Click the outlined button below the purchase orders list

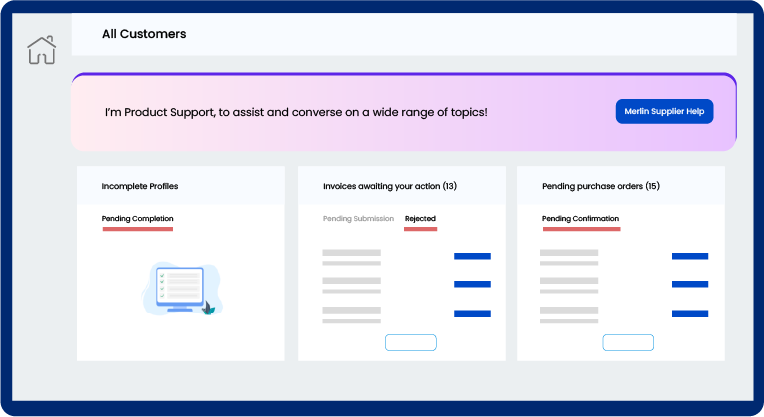coord(628,343)
